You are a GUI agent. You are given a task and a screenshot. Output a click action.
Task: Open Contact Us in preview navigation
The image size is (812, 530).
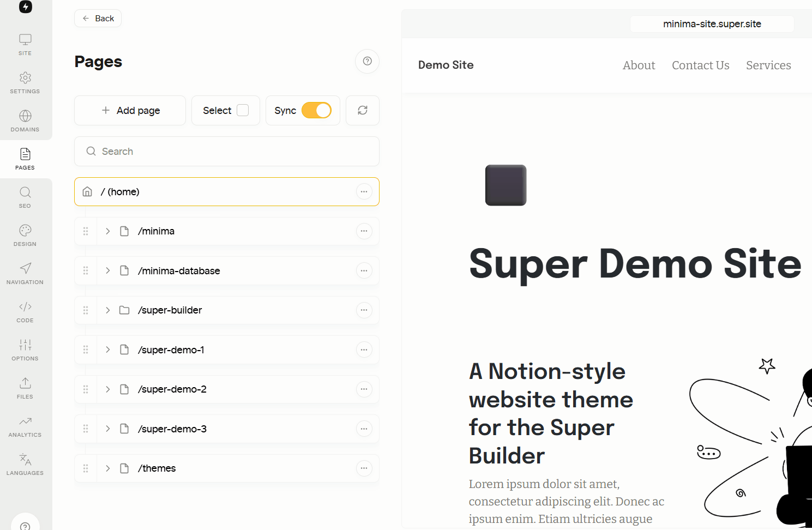tap(701, 65)
